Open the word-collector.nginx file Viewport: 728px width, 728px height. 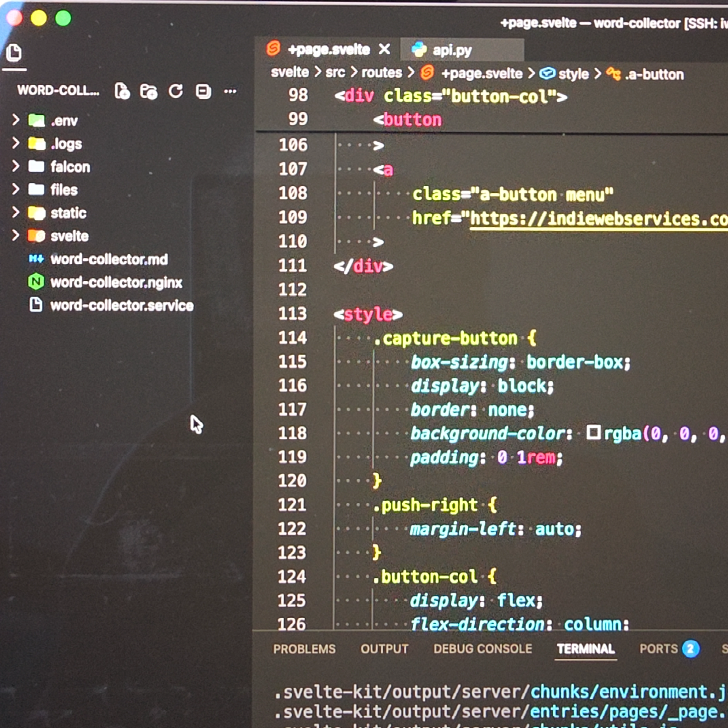(x=116, y=282)
